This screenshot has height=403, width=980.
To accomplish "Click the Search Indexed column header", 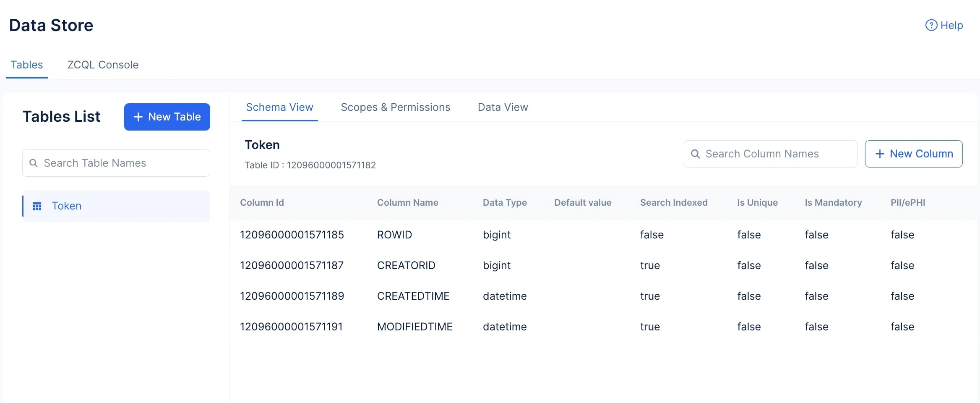I will 673,202.
